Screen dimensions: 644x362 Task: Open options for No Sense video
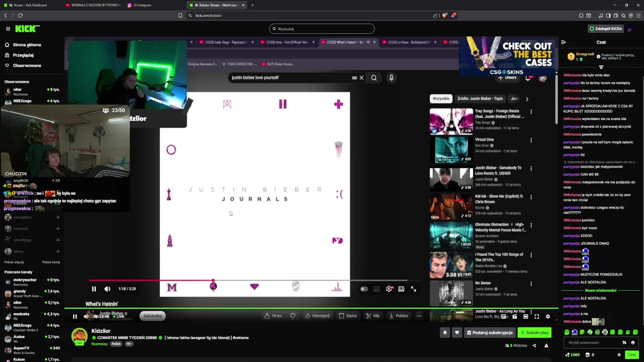(x=531, y=284)
